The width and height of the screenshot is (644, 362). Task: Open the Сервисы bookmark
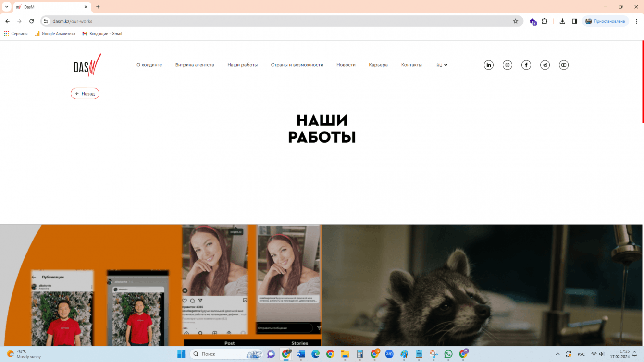16,34
